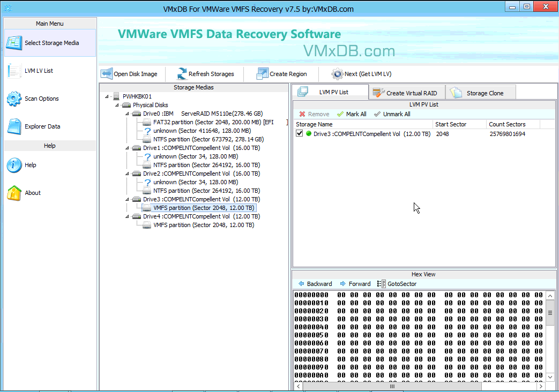Click the Hex View scroll up arrow

[550, 296]
